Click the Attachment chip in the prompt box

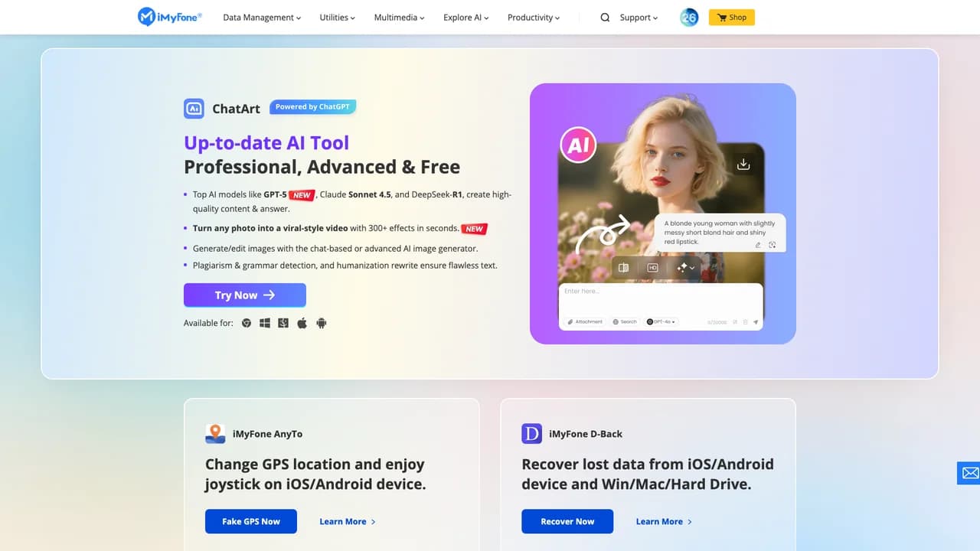coord(585,322)
